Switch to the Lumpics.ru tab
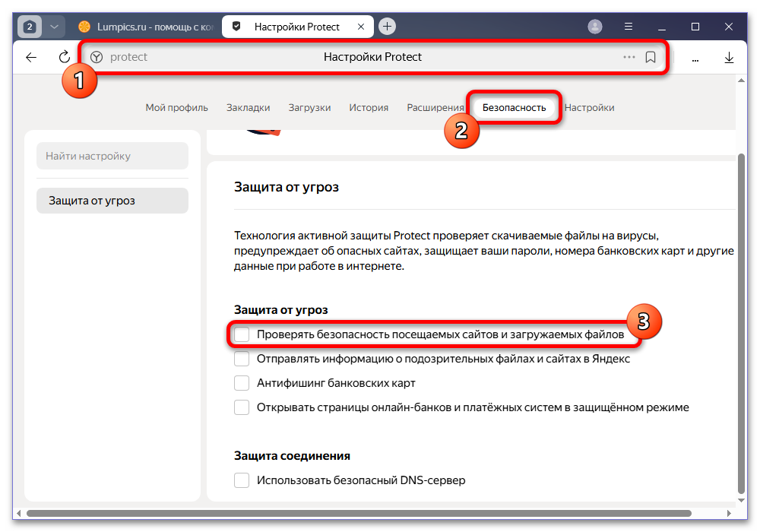The width and height of the screenshot is (760, 532). [x=145, y=27]
